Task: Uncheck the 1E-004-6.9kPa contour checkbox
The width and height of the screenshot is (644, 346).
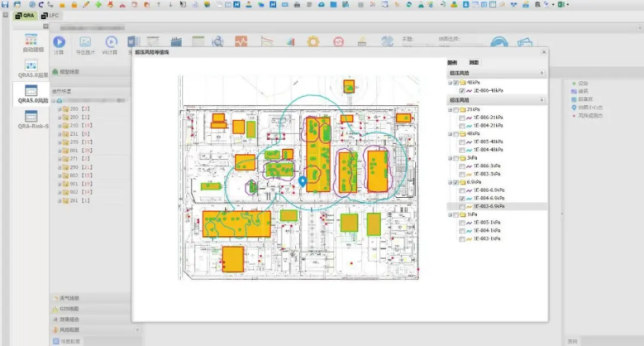Action: (461, 199)
